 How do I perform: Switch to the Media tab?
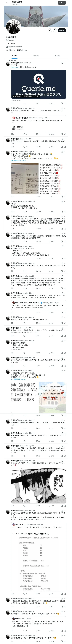pos(57,56)
